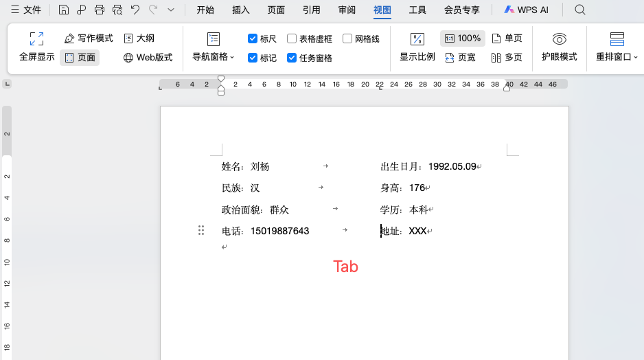Toggle the 任务窗格 task pane checkbox

pos(292,58)
